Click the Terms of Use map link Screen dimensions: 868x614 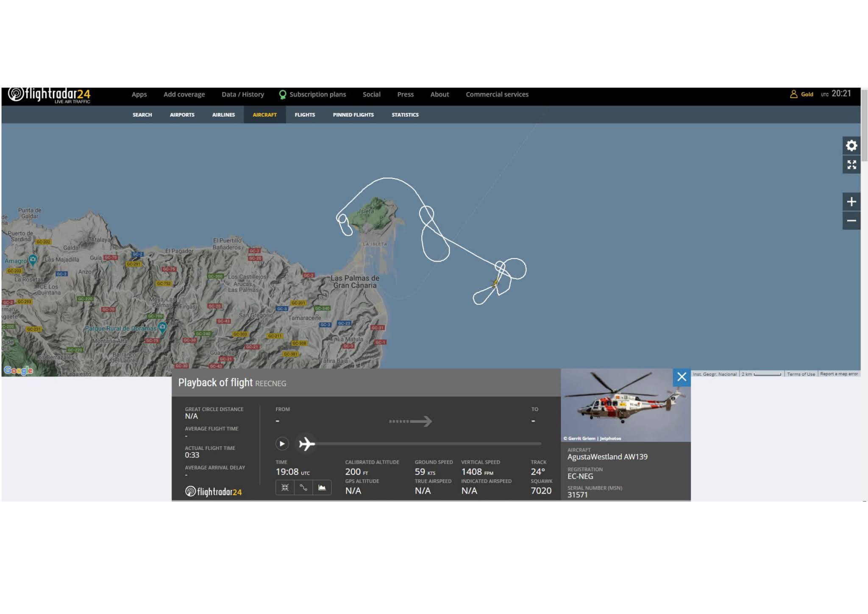point(801,374)
